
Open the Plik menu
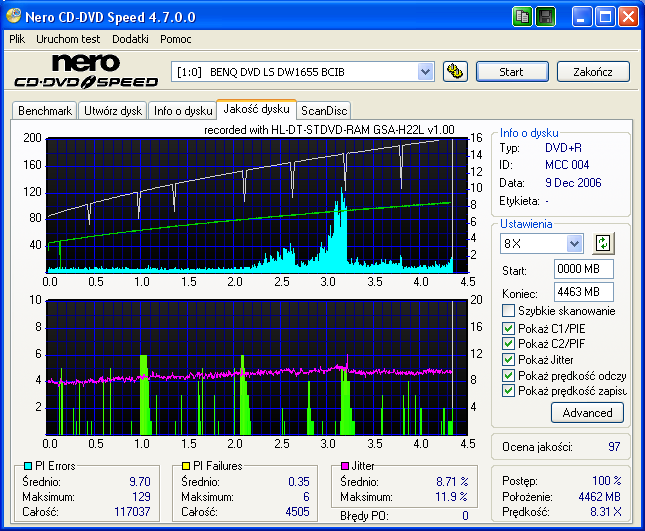coord(17,39)
